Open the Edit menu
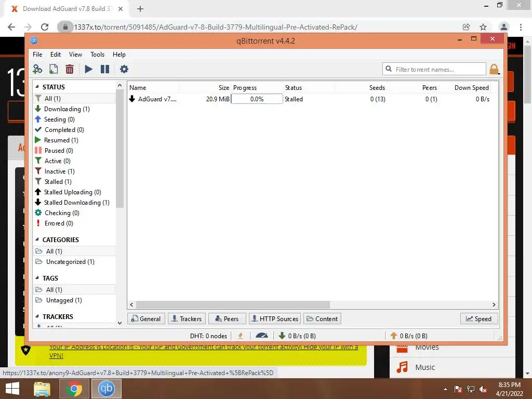 coord(55,54)
